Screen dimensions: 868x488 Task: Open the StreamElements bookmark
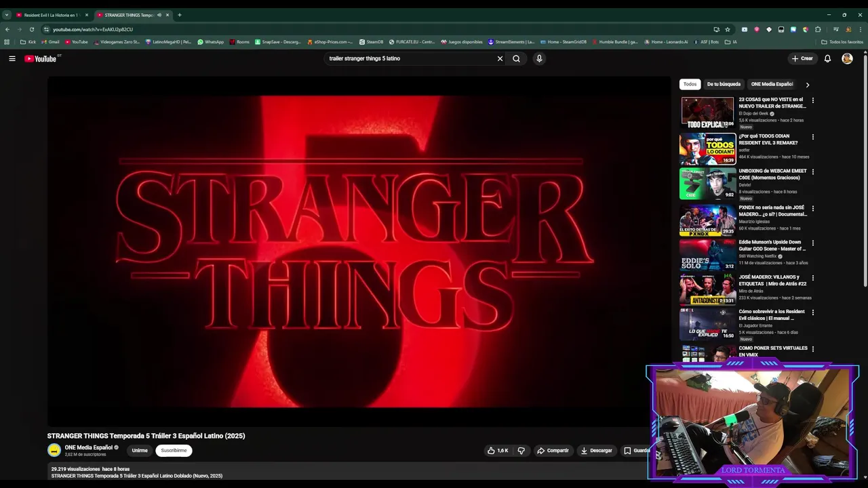511,42
